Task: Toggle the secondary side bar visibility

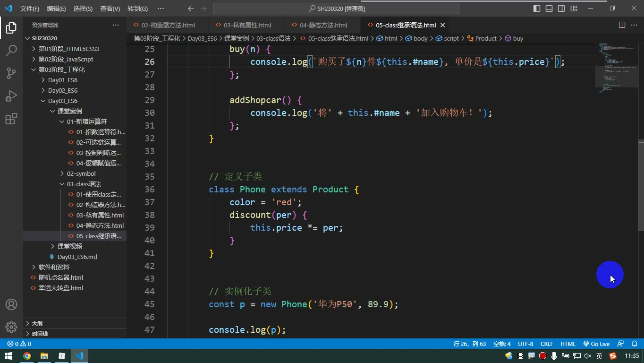Action: click(561, 9)
